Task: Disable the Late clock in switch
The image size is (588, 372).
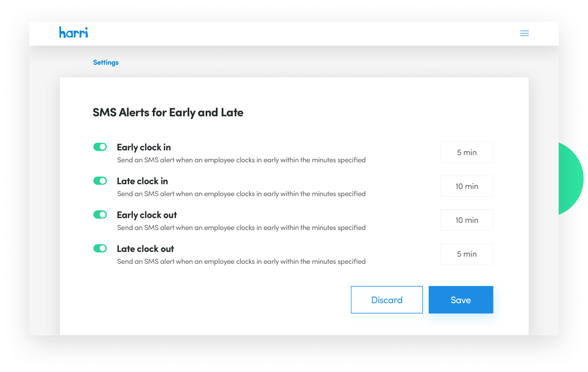Action: click(x=100, y=181)
